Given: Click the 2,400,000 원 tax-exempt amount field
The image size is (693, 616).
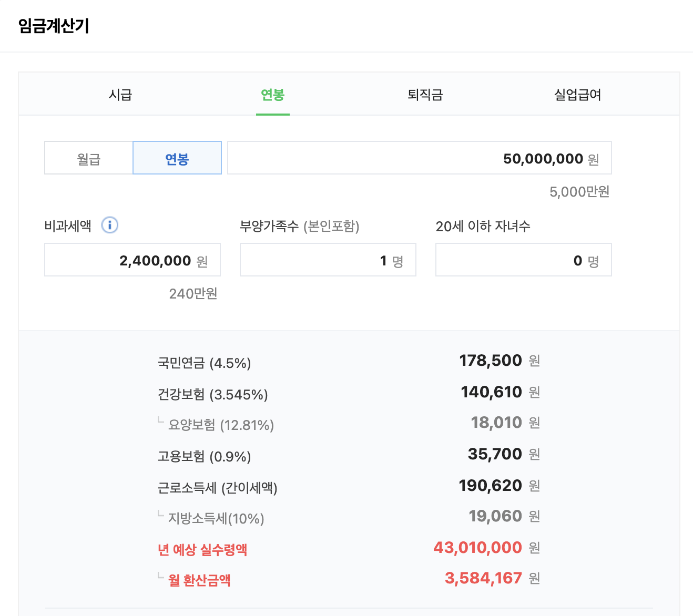Looking at the screenshot, I should (x=132, y=260).
